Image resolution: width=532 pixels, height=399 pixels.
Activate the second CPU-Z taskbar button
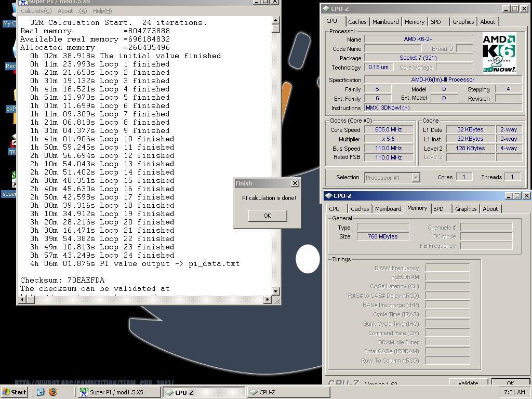click(288, 392)
